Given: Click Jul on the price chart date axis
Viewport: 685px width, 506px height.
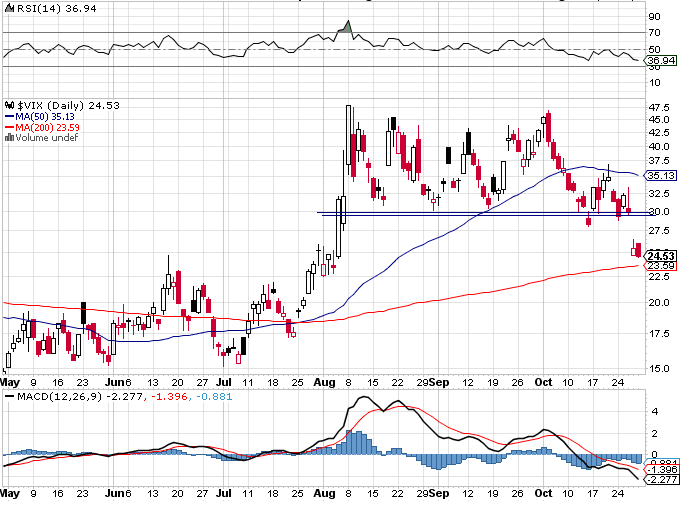Looking at the screenshot, I should pyautogui.click(x=224, y=383).
